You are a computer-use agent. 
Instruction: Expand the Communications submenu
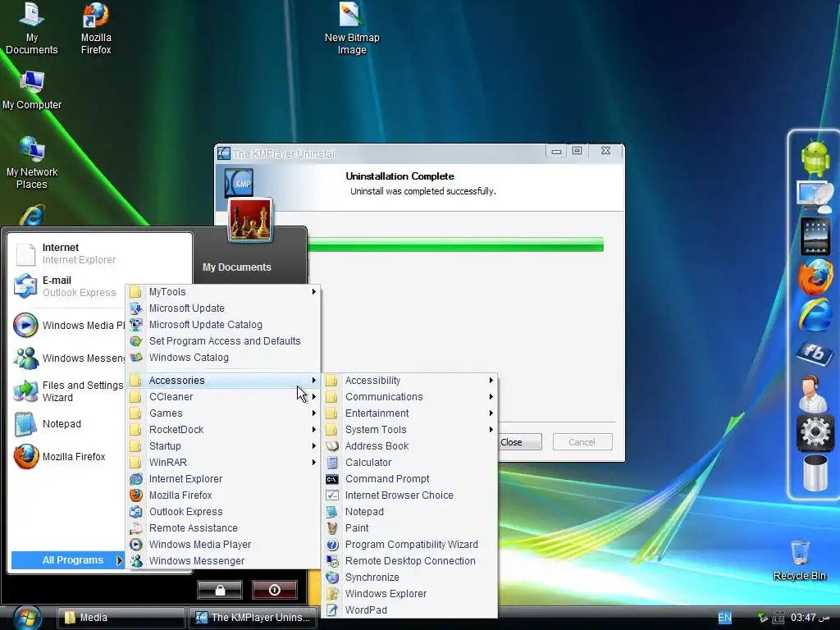409,397
